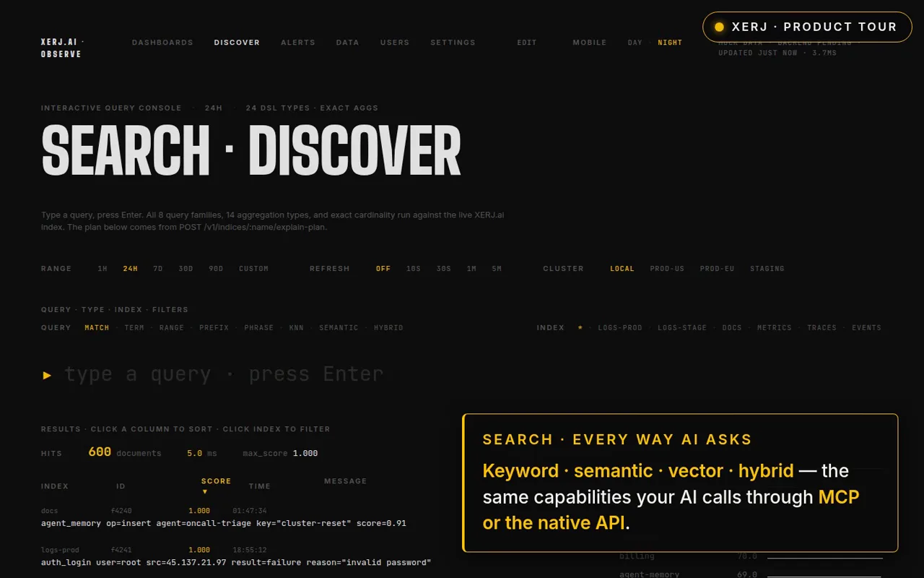Filter by LOGS-PROD index
This screenshot has width=924, height=578.
[620, 328]
